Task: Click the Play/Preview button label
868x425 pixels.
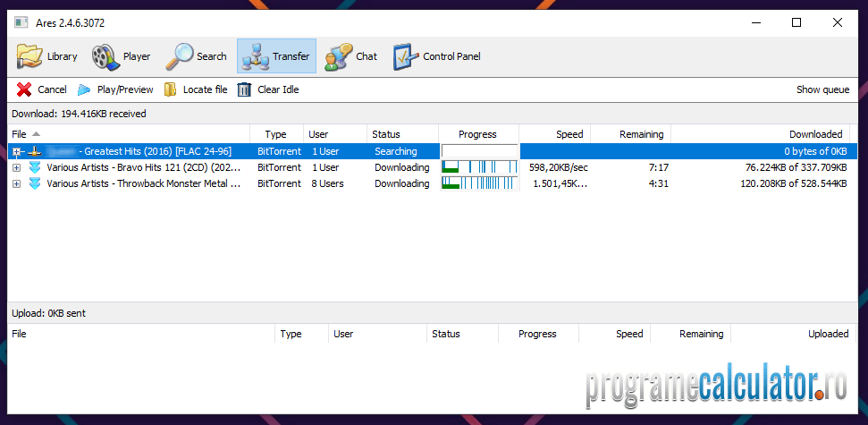Action: coord(125,89)
